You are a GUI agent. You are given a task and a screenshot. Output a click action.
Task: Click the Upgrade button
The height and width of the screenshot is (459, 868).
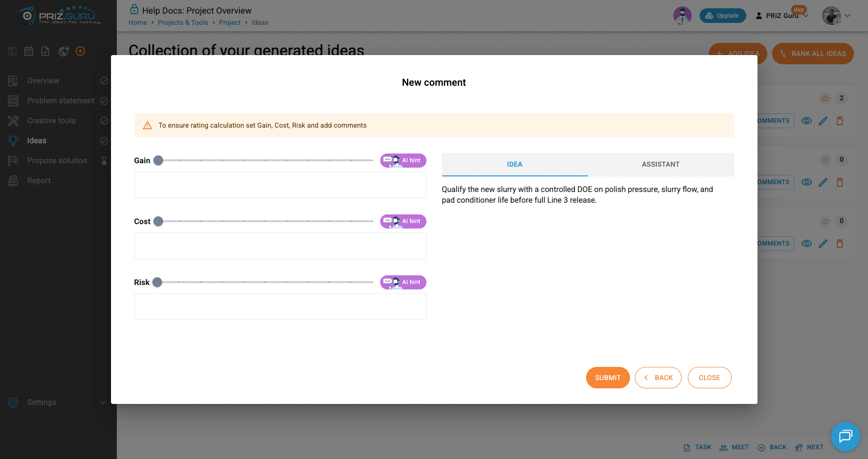pos(722,16)
